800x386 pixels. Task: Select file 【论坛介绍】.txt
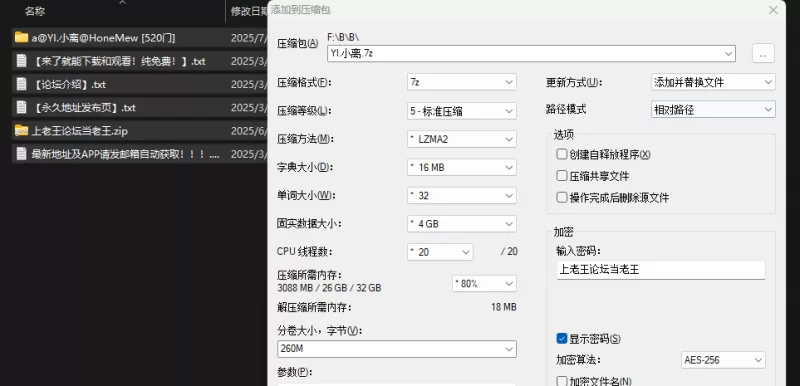140,84
